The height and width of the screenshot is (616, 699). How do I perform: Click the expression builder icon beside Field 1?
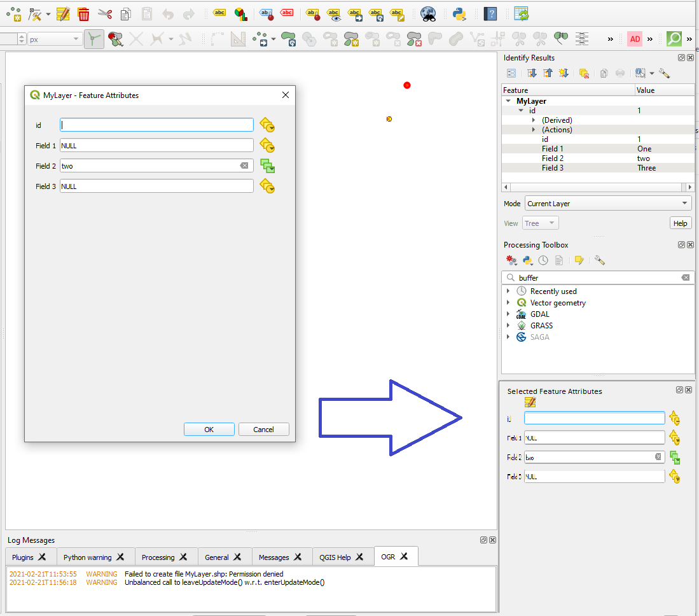(x=267, y=145)
